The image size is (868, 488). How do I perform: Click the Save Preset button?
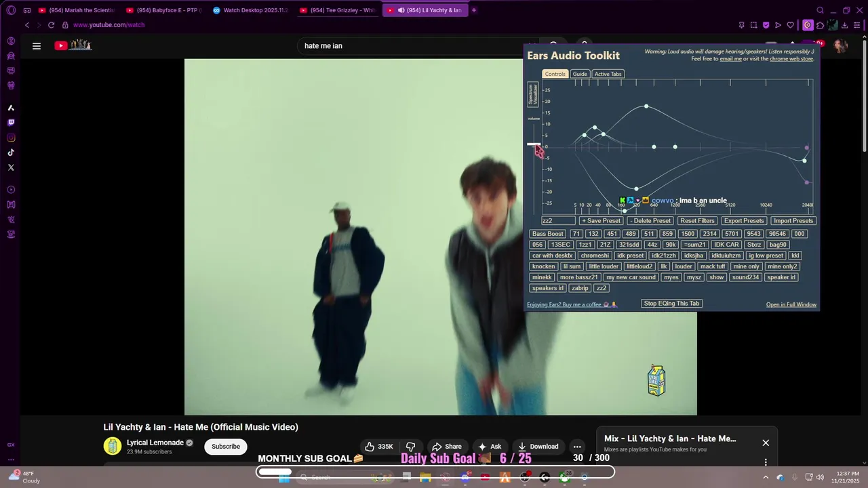tap(601, 221)
